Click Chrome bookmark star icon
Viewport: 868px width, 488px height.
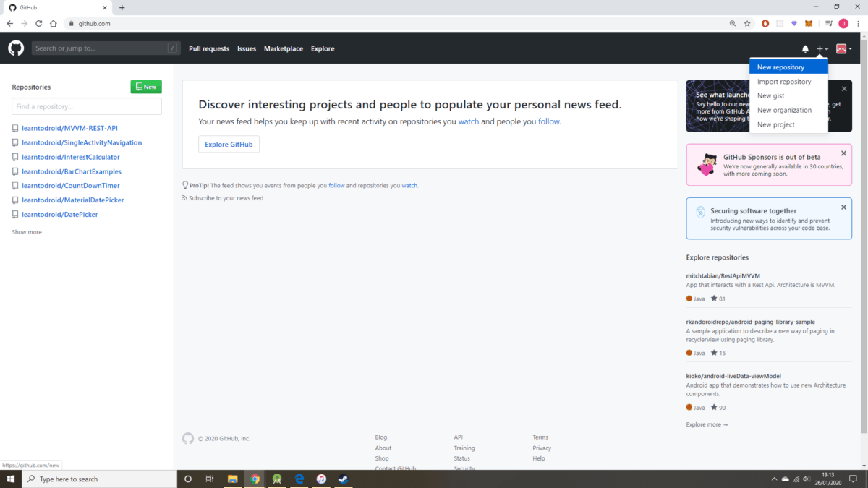point(747,23)
